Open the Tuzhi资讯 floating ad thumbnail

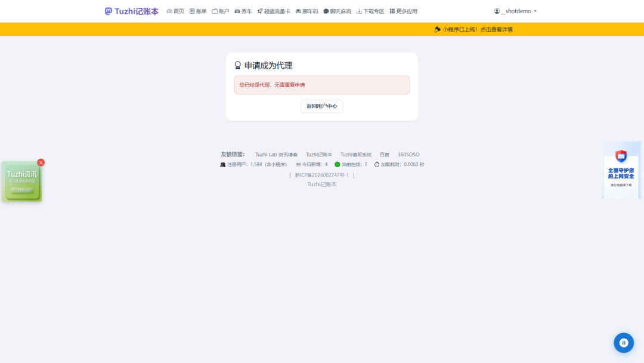(x=22, y=181)
